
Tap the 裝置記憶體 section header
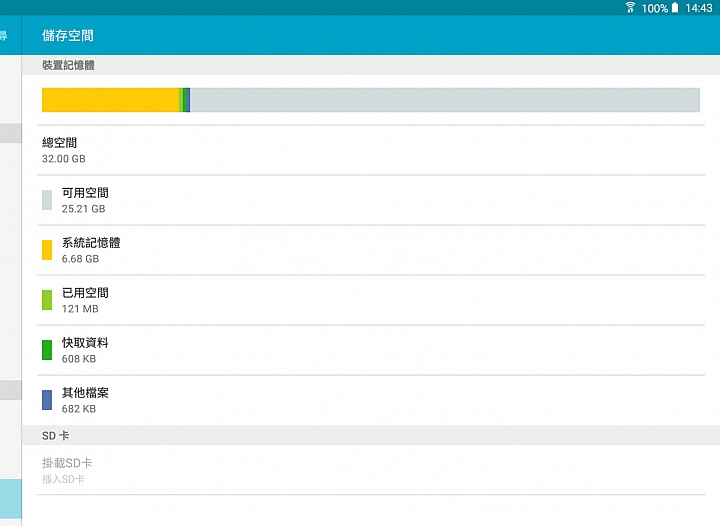68,65
